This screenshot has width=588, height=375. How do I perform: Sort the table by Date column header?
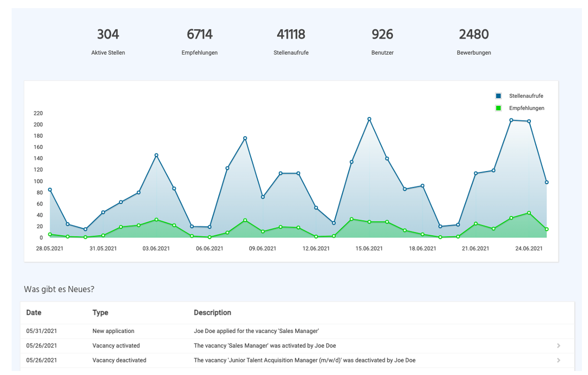pos(34,313)
